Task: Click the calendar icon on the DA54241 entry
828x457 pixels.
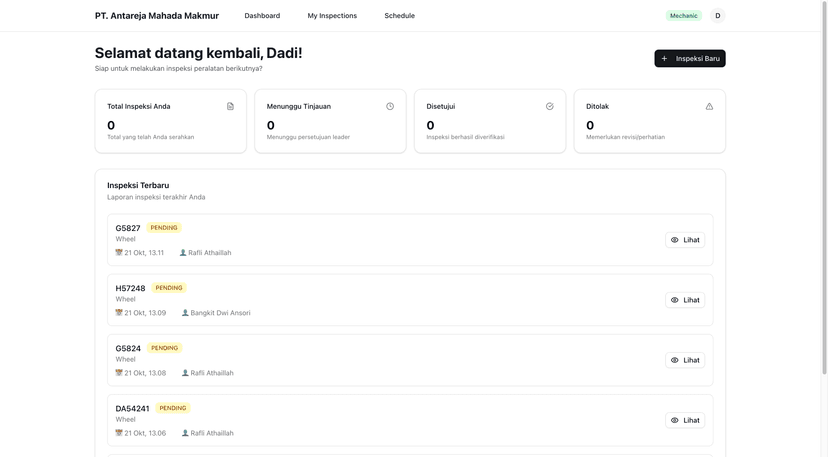Action: coord(119,433)
